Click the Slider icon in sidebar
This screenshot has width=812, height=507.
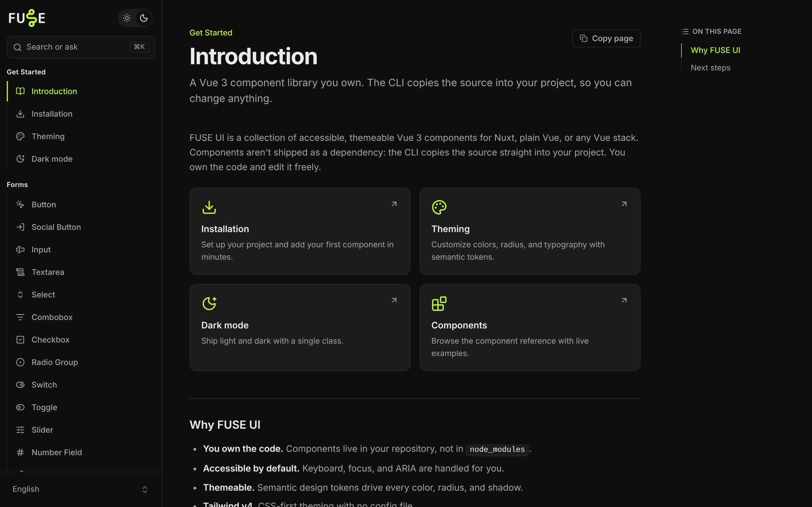tap(20, 430)
